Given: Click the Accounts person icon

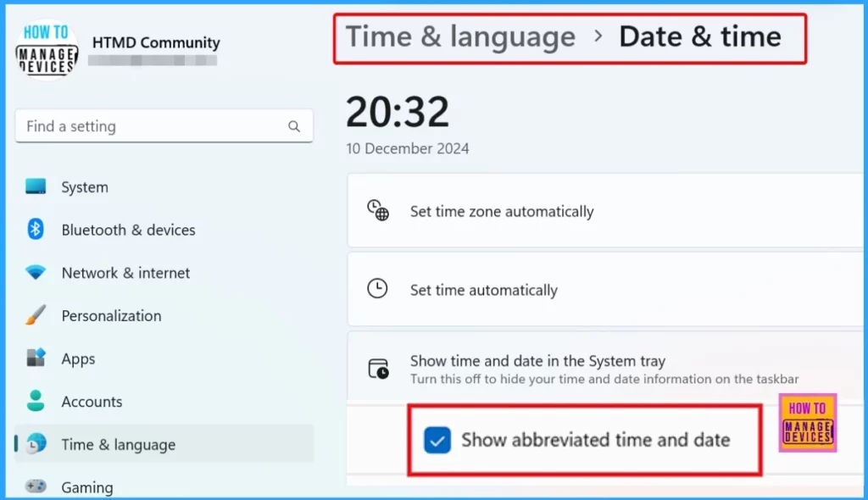Looking at the screenshot, I should click(36, 401).
